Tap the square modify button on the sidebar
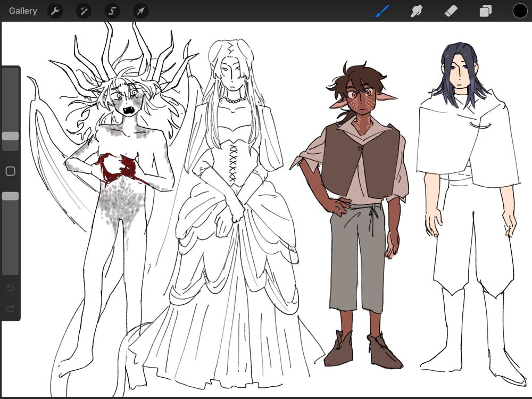 (x=10, y=170)
